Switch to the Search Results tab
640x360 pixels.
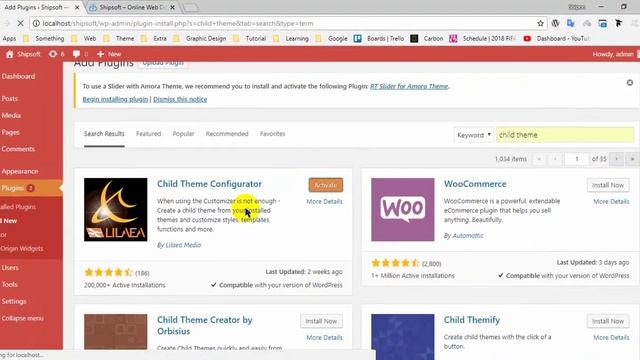pos(104,134)
